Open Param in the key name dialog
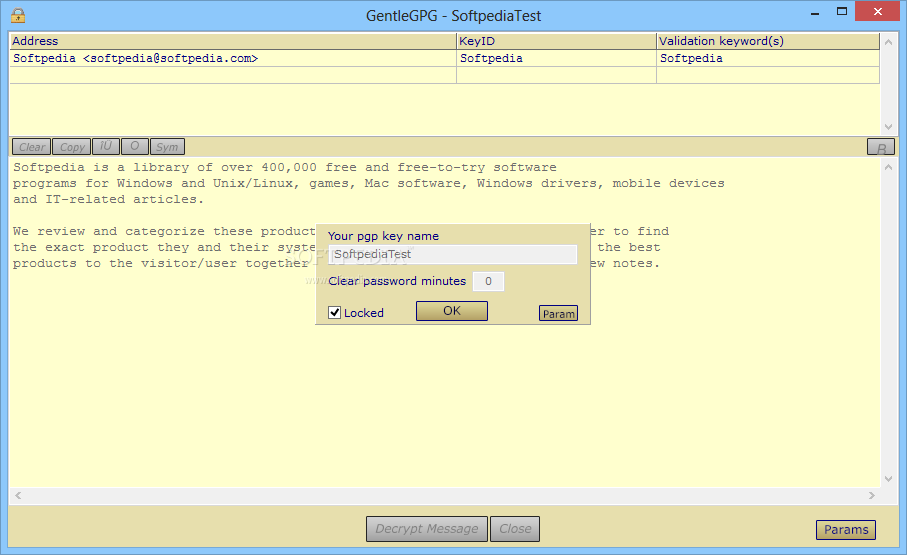The image size is (907, 555). click(558, 314)
